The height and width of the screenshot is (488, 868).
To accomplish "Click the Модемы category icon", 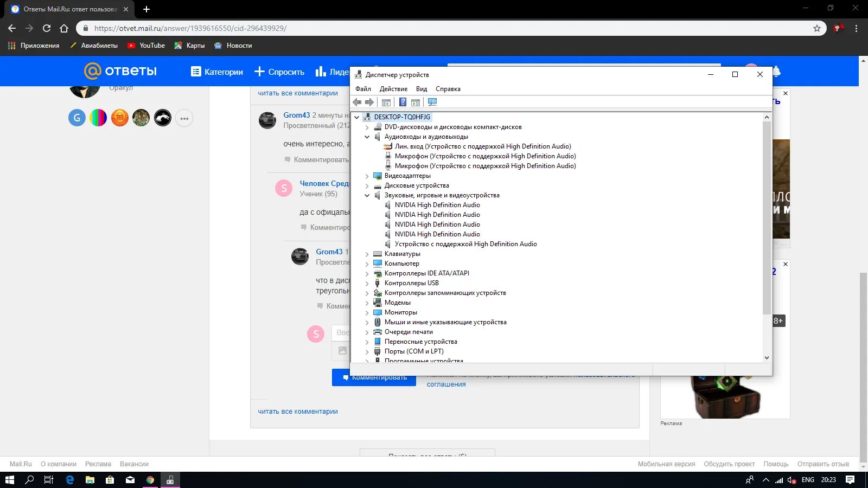I will [x=378, y=303].
